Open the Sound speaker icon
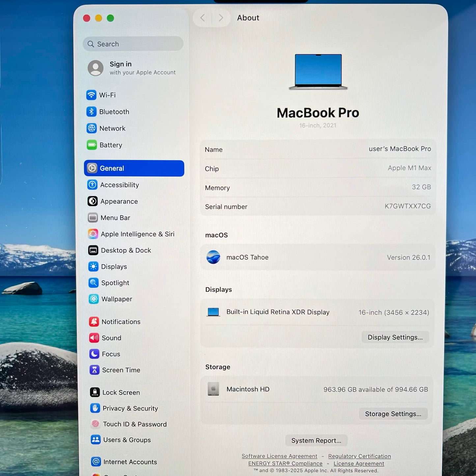This screenshot has width=476, height=476. [x=94, y=338]
